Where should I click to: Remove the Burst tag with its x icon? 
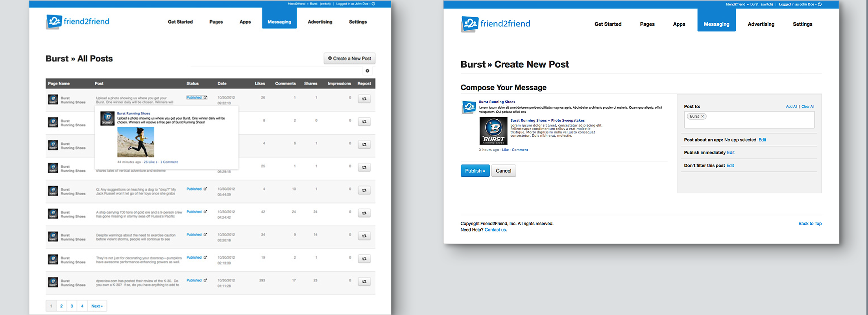point(702,117)
